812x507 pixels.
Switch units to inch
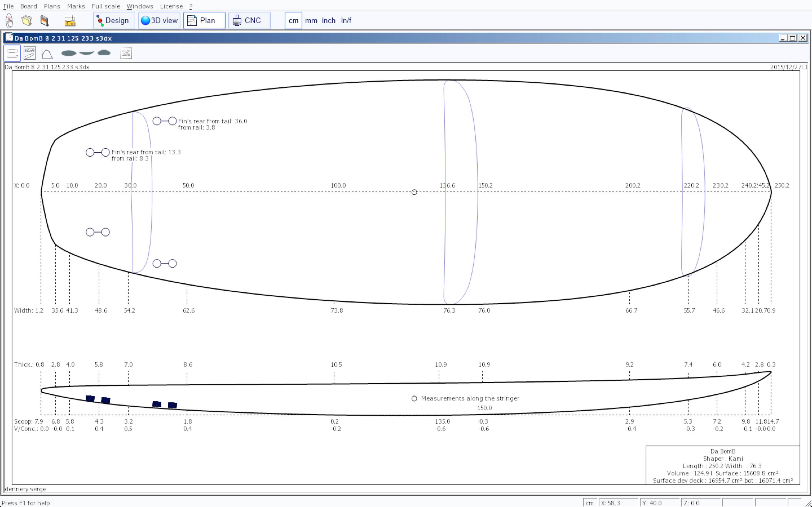click(328, 21)
